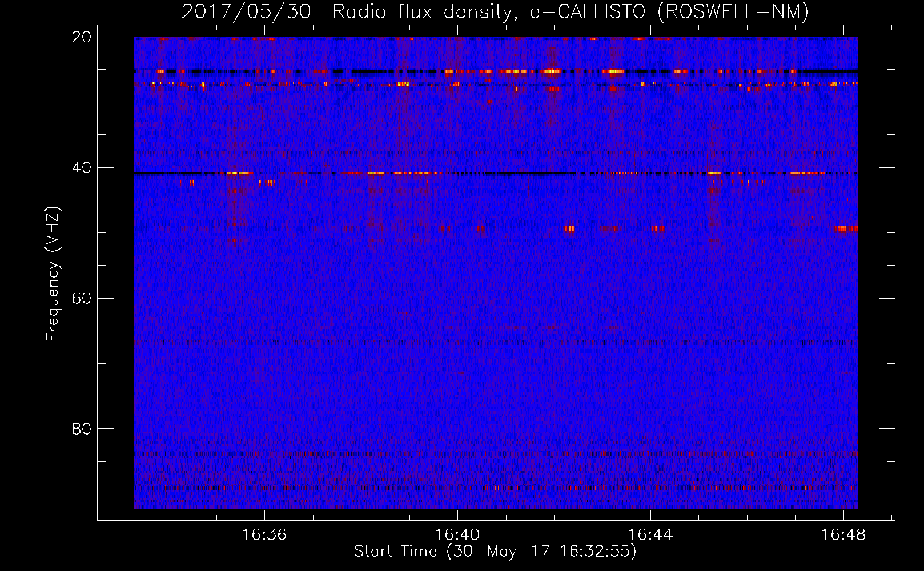Click the 40 frequency tick label
Image resolution: width=924 pixels, height=571 pixels.
pyautogui.click(x=82, y=168)
